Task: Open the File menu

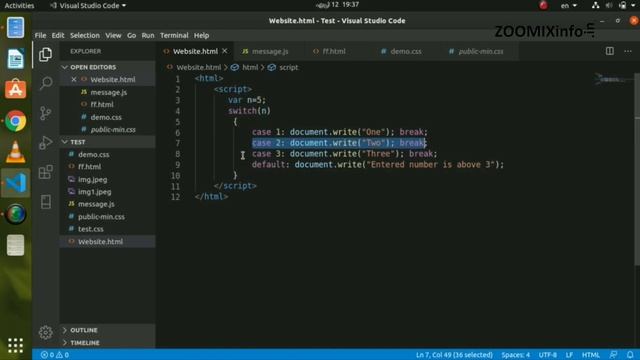Action: coord(40,36)
